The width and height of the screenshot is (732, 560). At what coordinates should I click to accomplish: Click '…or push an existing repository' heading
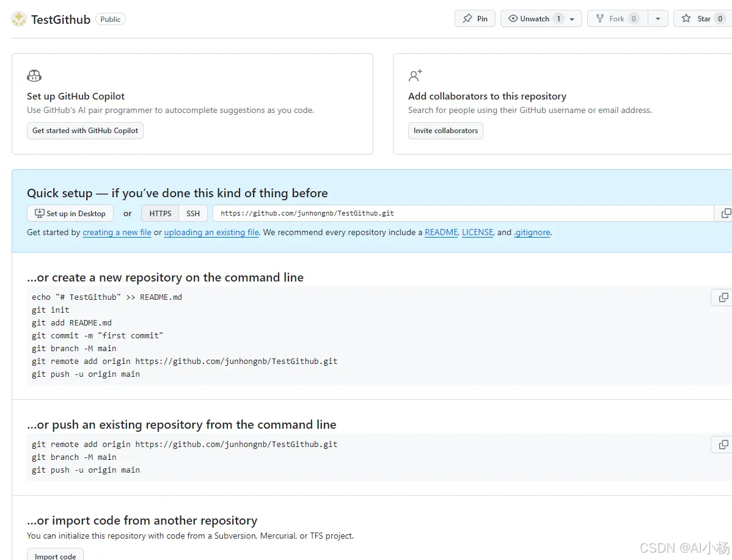pos(181,424)
